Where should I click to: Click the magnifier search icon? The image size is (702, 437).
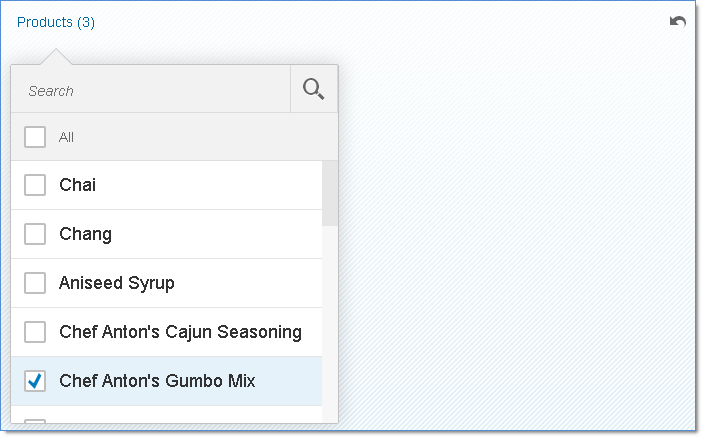click(x=313, y=90)
